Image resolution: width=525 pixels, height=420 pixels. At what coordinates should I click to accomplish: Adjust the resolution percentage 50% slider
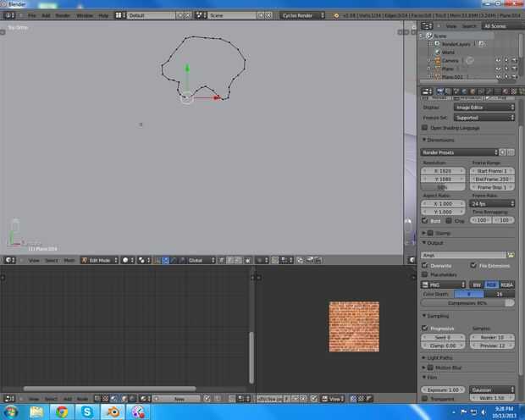[x=443, y=187]
